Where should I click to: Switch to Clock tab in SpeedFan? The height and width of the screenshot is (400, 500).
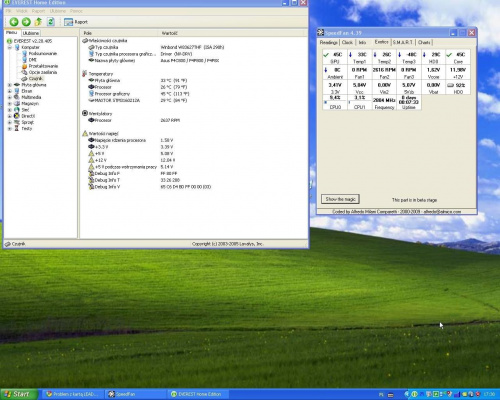347,42
